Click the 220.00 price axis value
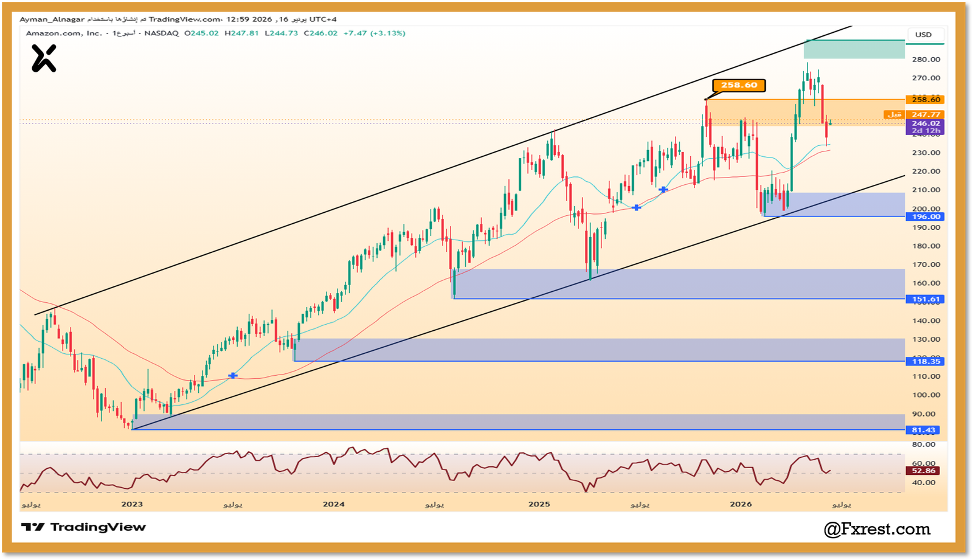 coord(926,171)
